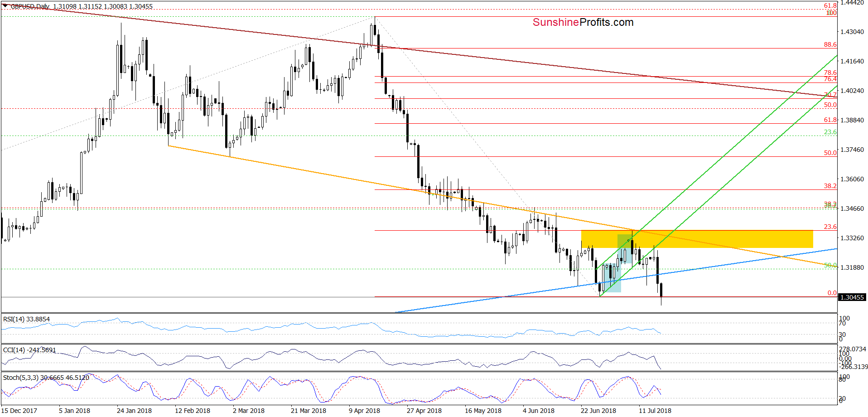Viewport: 868px width, 417px height.
Task: Click the 9 Apr 2018 date label
Action: click(x=364, y=411)
